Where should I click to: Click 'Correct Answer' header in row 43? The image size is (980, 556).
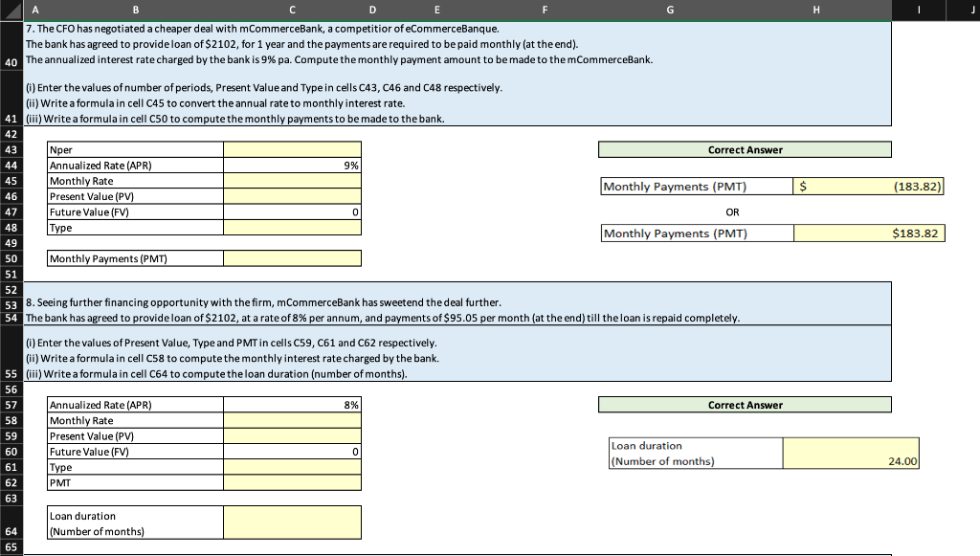point(745,150)
